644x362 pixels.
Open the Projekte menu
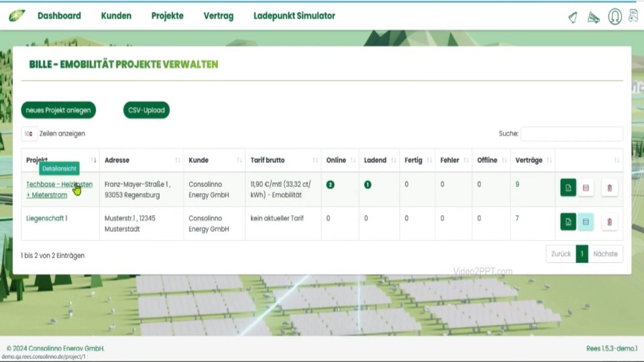point(168,16)
